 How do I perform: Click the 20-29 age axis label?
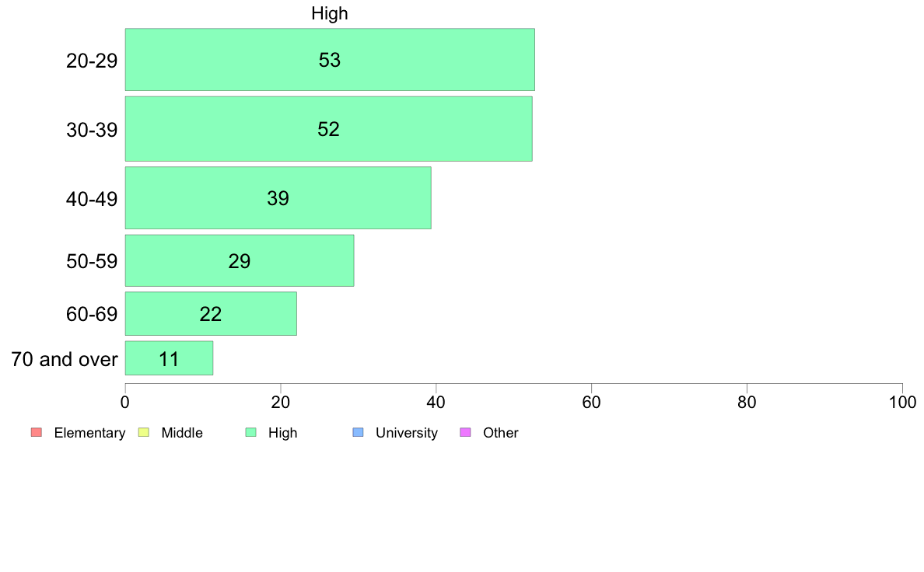point(92,61)
